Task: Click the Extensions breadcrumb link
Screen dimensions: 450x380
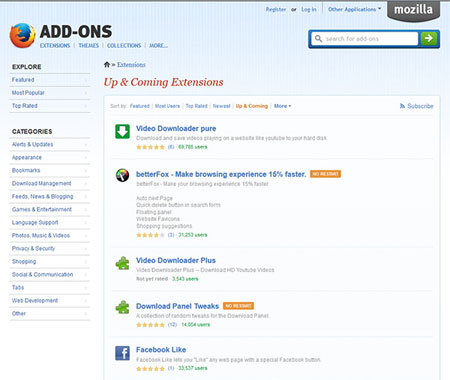Action: tap(131, 65)
